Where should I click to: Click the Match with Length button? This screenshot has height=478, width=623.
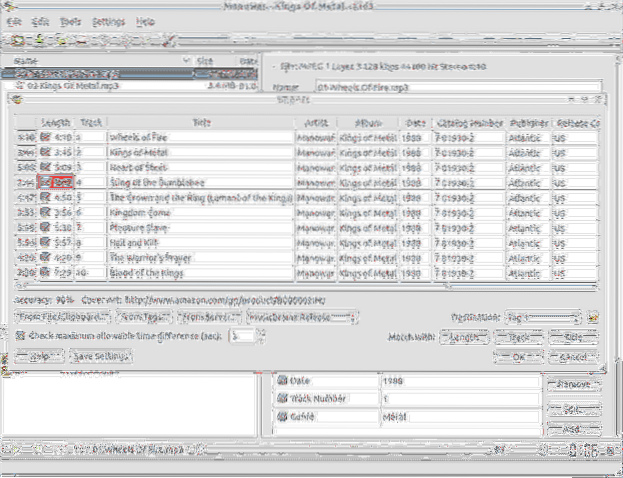(x=464, y=337)
